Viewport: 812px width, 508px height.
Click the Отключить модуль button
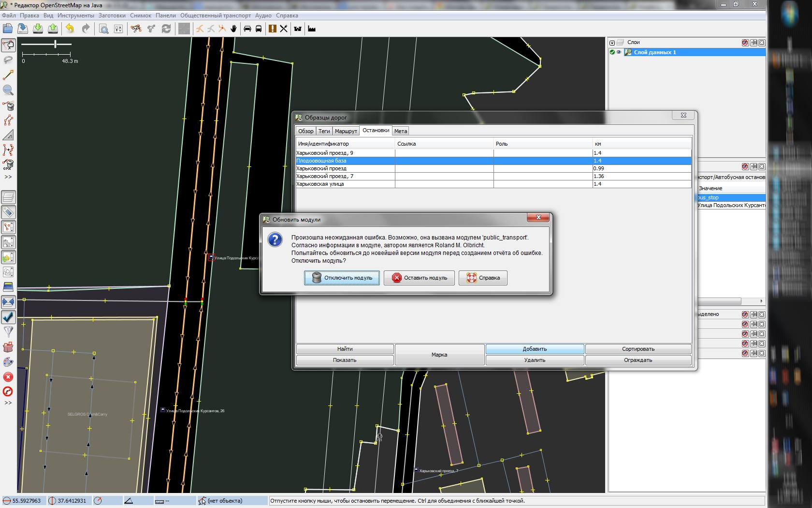pyautogui.click(x=342, y=278)
